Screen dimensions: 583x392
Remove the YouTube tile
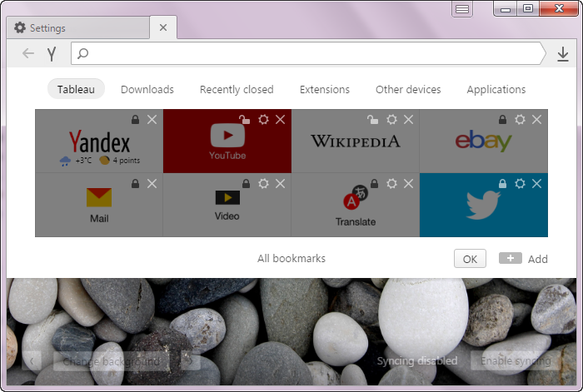(x=281, y=120)
